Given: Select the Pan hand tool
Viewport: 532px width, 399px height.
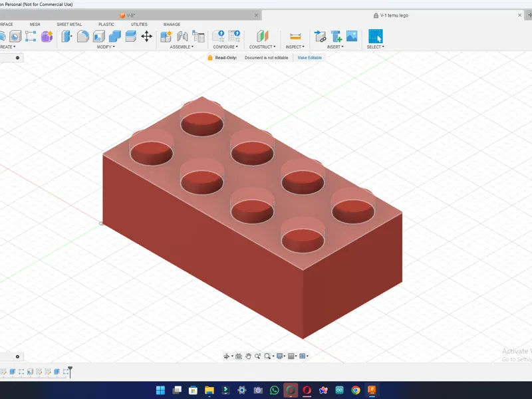Looking at the screenshot, I should click(x=248, y=356).
